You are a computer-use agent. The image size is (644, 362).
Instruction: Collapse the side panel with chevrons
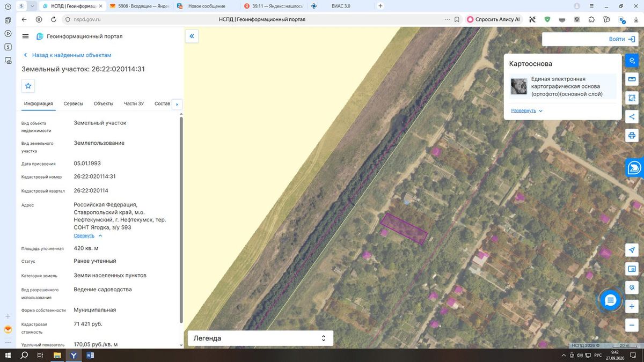(192, 36)
